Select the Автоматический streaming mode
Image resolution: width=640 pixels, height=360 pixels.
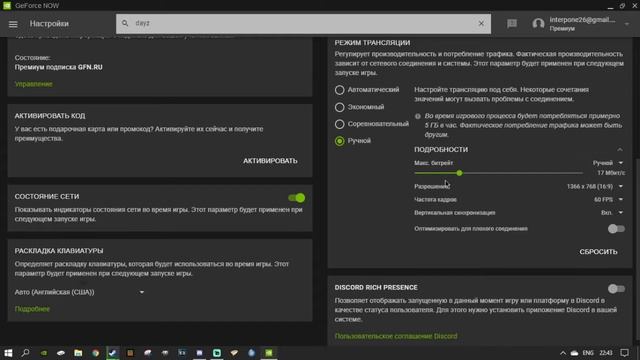tap(340, 90)
